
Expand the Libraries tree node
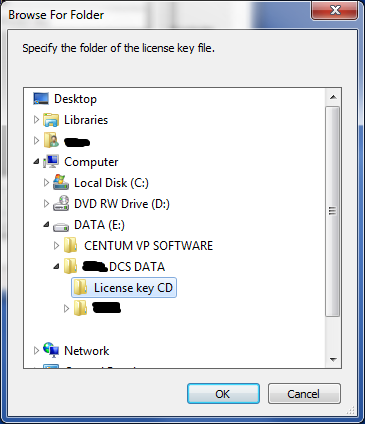[x=36, y=120]
